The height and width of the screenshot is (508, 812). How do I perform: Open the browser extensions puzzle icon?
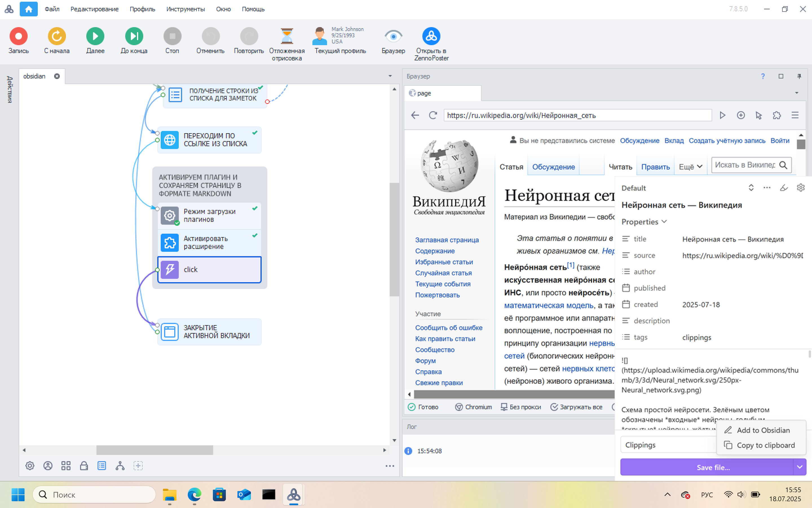click(777, 115)
